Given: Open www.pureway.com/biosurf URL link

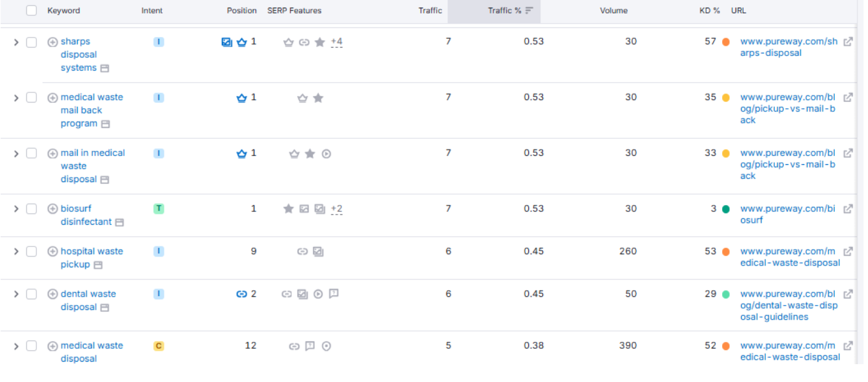Looking at the screenshot, I should 788,215.
